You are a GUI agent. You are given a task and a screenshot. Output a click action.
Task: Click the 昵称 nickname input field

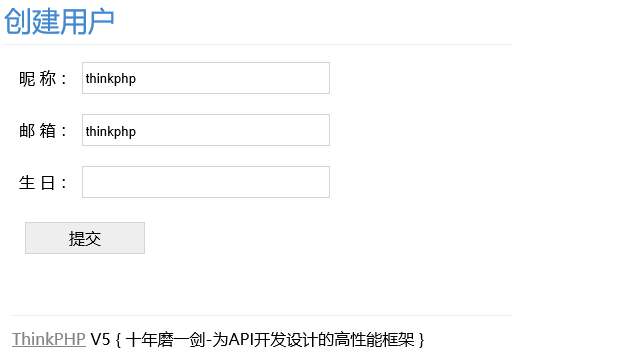point(206,78)
